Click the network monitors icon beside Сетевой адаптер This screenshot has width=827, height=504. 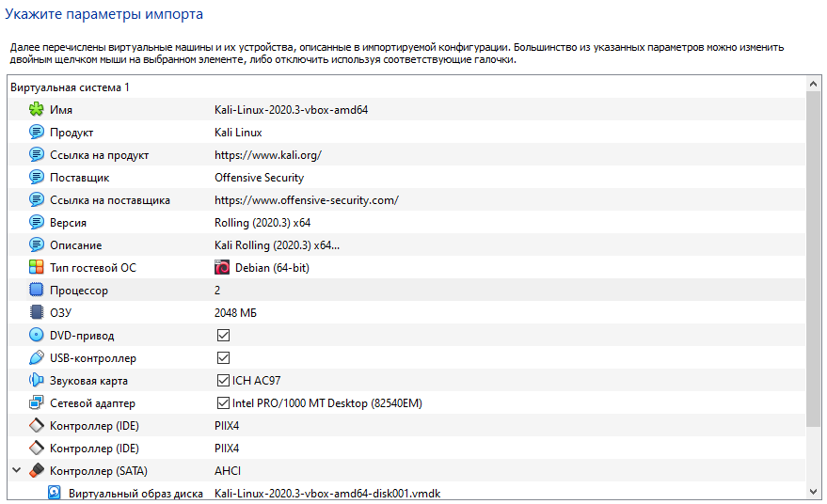(37, 402)
